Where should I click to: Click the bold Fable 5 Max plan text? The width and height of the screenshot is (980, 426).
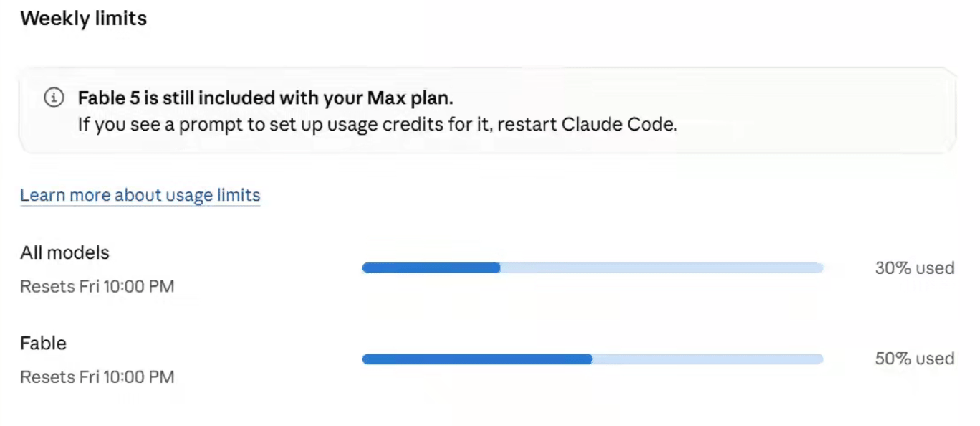click(x=266, y=98)
